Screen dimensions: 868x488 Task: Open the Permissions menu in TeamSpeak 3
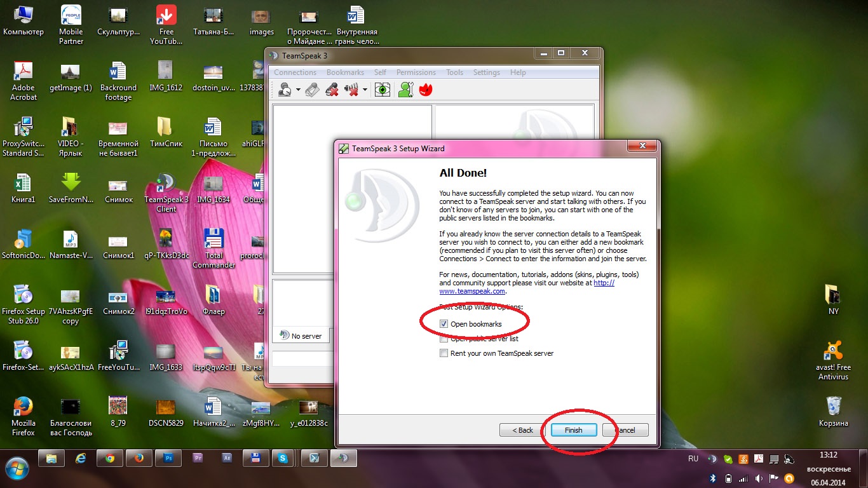coord(416,72)
